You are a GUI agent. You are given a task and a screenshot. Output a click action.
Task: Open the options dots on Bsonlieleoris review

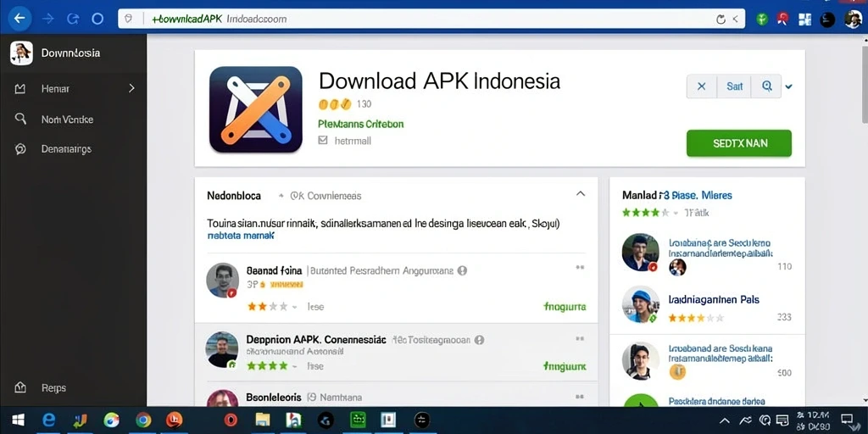pos(580,397)
